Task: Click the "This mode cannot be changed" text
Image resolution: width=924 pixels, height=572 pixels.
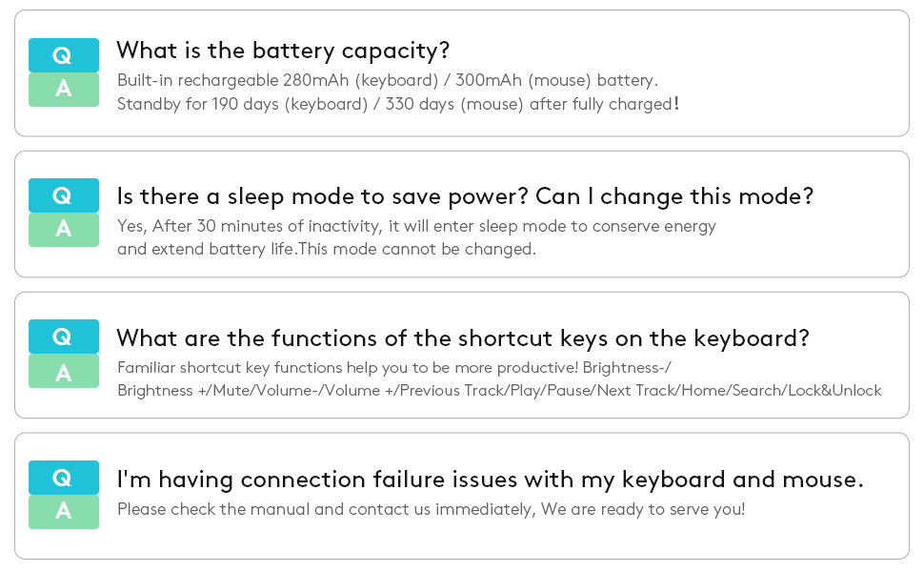Action: pos(417,250)
